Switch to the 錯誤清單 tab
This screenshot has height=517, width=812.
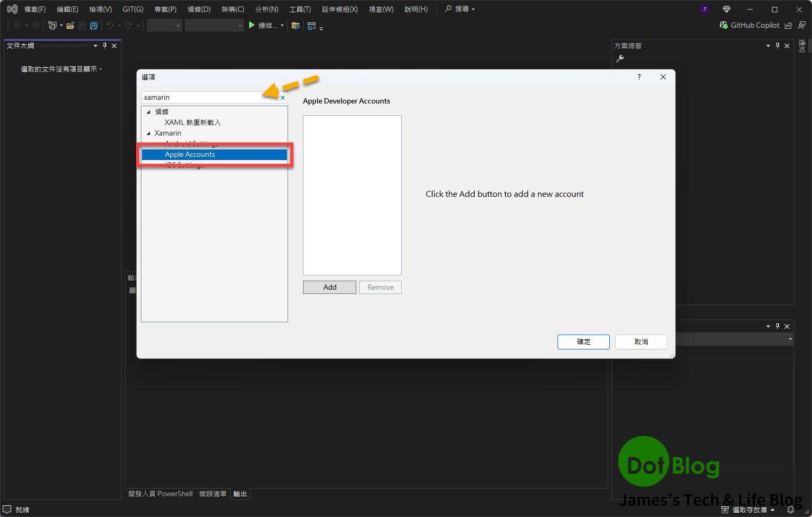(212, 494)
